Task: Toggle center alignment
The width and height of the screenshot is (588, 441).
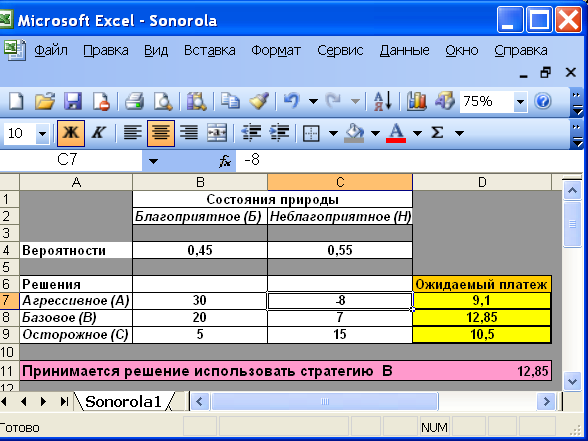Action: point(160,133)
